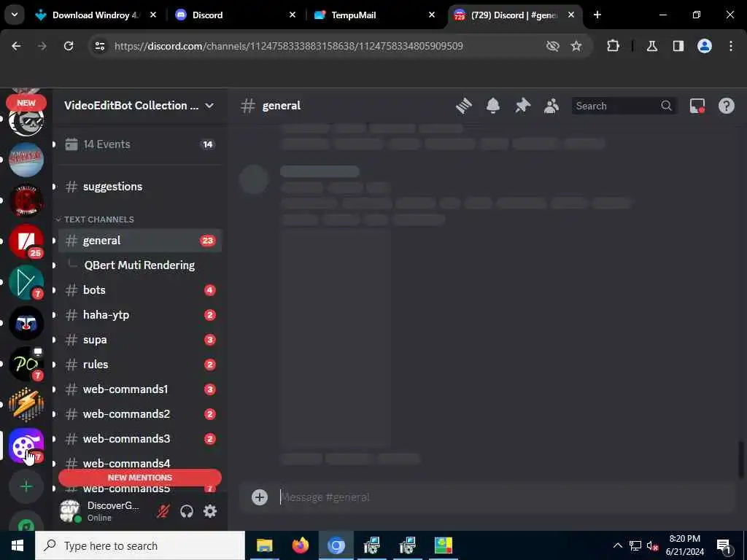
Task: Focus the Message #general input field
Action: coord(504,497)
